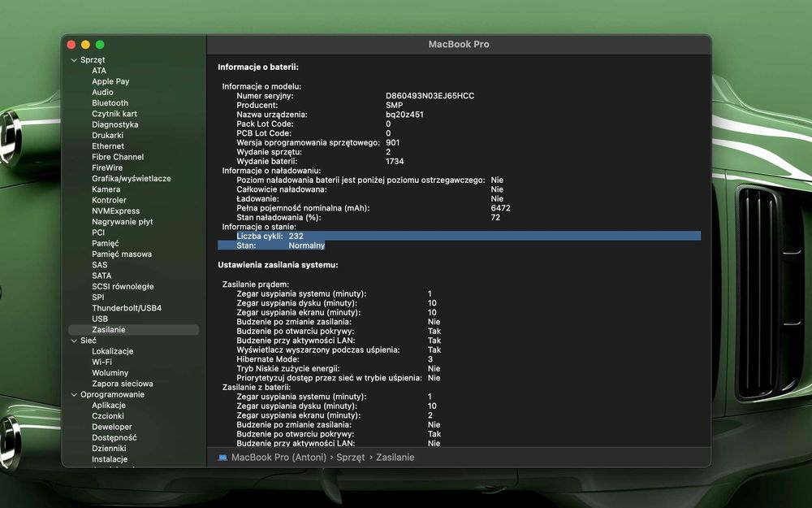Show Kamera information
The width and height of the screenshot is (812, 508).
click(106, 189)
